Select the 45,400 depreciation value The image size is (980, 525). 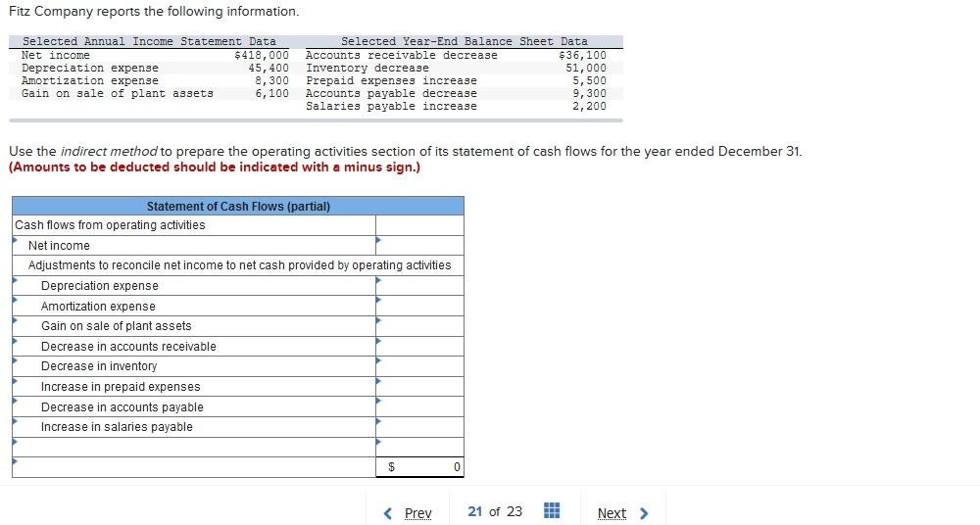click(269, 68)
